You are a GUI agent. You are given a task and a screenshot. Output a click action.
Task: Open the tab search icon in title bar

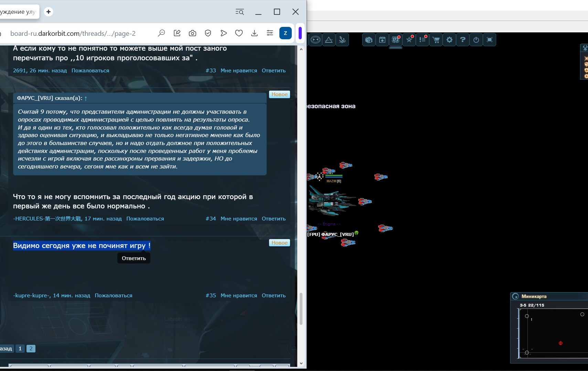240,12
